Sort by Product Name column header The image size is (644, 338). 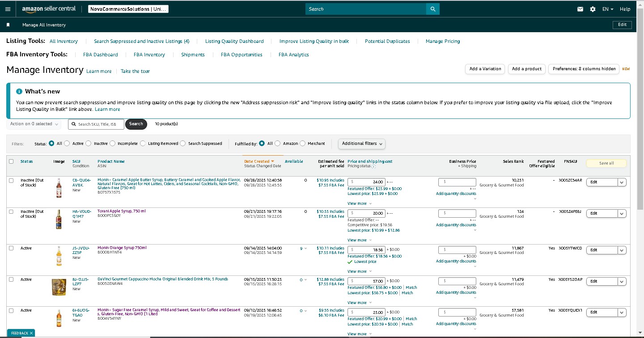(x=111, y=161)
